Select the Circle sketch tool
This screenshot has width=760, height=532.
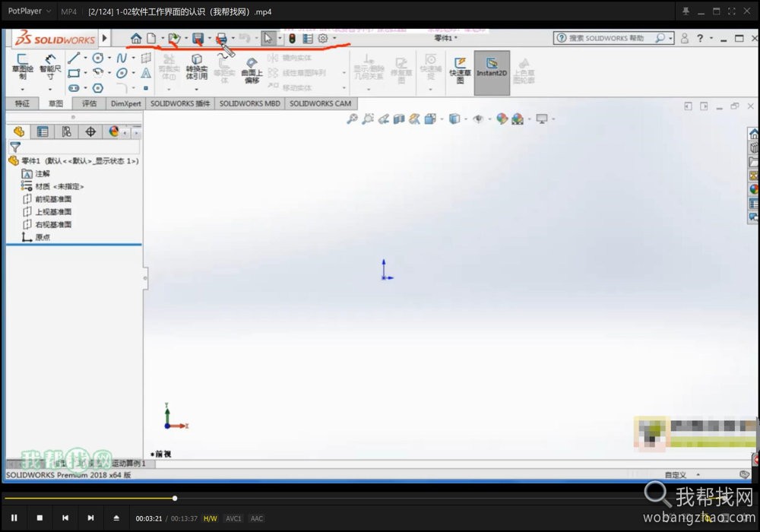coord(98,59)
